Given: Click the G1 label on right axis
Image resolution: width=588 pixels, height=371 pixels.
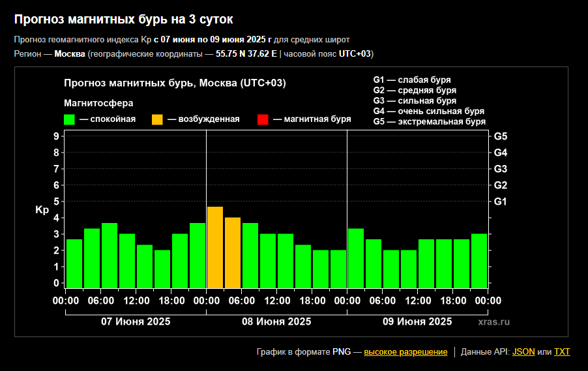Looking at the screenshot, I should pos(501,201).
